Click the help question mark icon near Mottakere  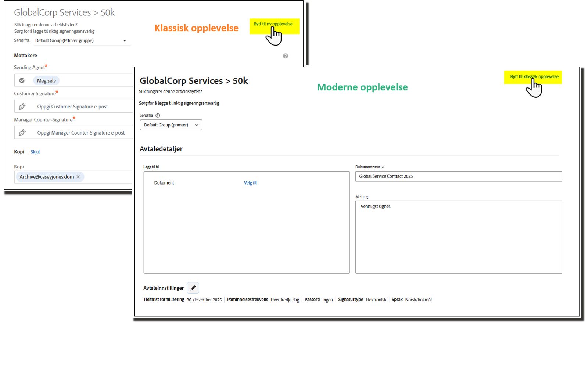286,56
